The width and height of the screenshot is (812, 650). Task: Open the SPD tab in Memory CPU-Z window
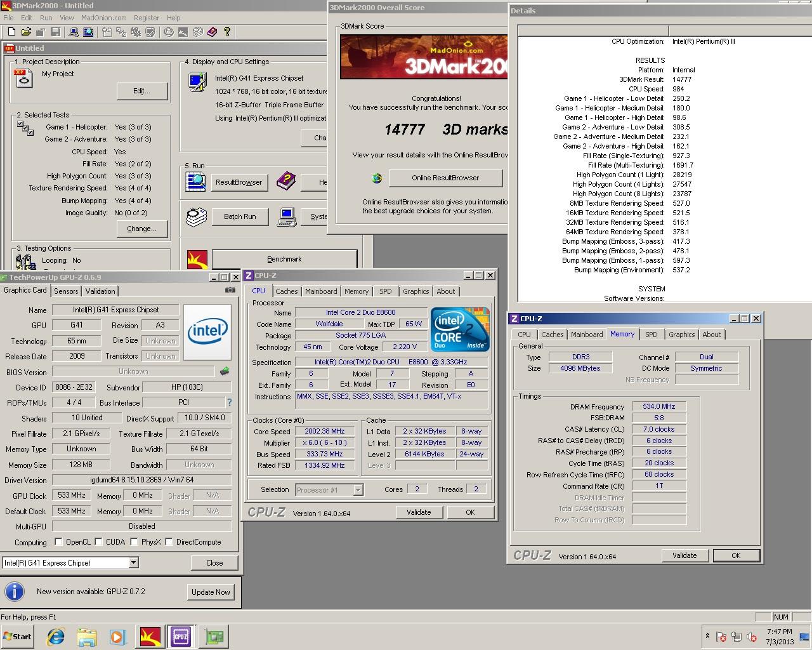click(651, 335)
